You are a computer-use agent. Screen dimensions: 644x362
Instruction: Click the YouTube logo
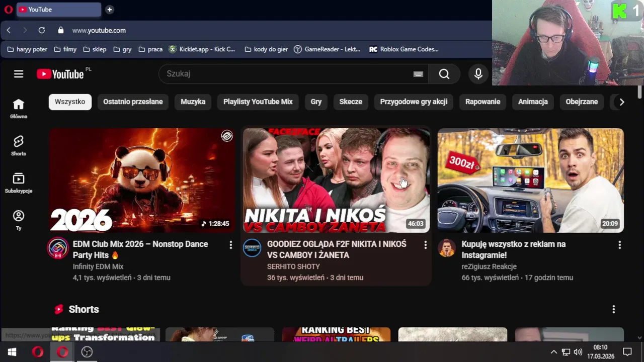click(60, 74)
